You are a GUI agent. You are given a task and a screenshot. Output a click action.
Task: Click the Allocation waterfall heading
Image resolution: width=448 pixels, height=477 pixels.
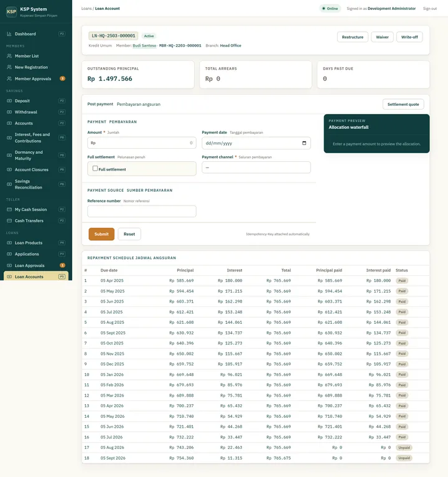tap(348, 128)
